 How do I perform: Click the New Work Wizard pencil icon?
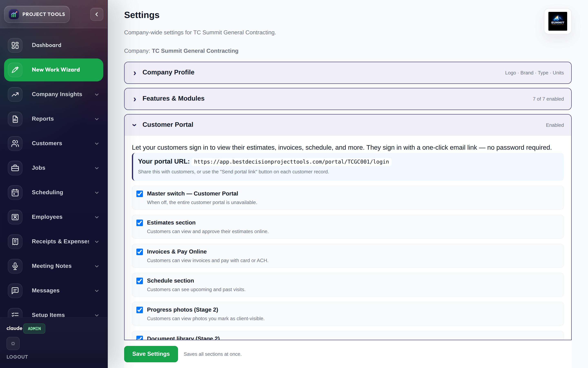click(x=15, y=70)
